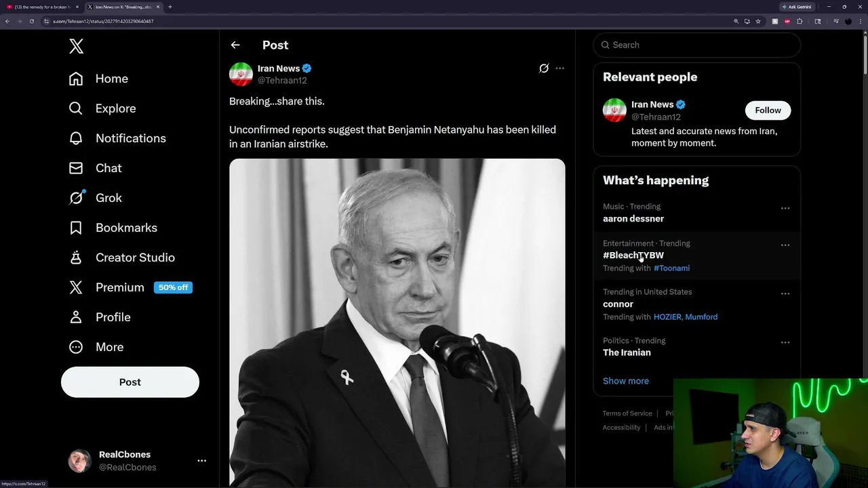Image resolution: width=868 pixels, height=488 pixels.
Task: Go to Bookmarks
Action: [113, 228]
